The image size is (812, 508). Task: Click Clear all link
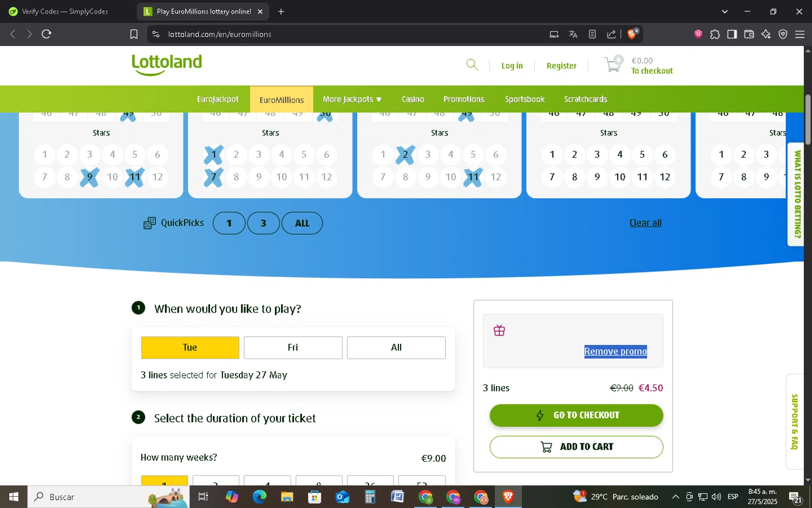tap(645, 223)
